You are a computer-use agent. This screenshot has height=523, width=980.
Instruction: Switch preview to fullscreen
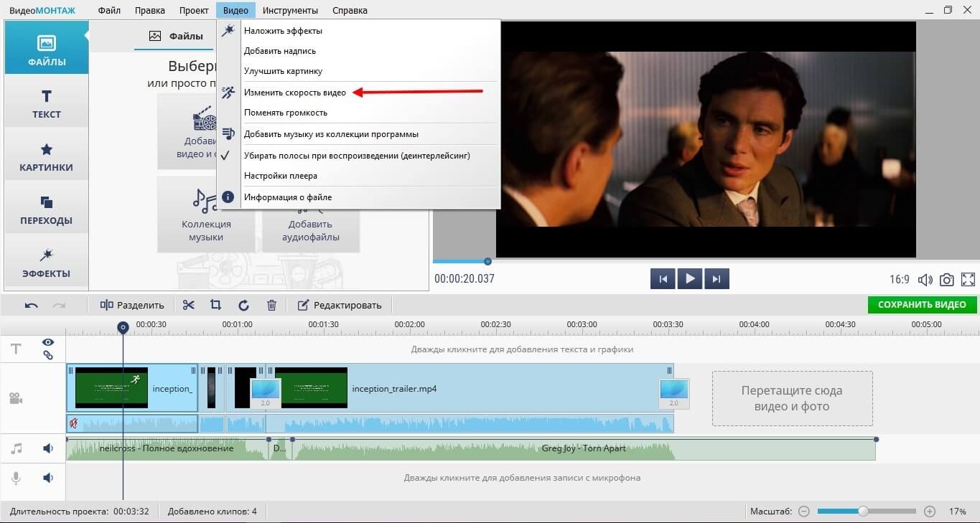coord(968,280)
